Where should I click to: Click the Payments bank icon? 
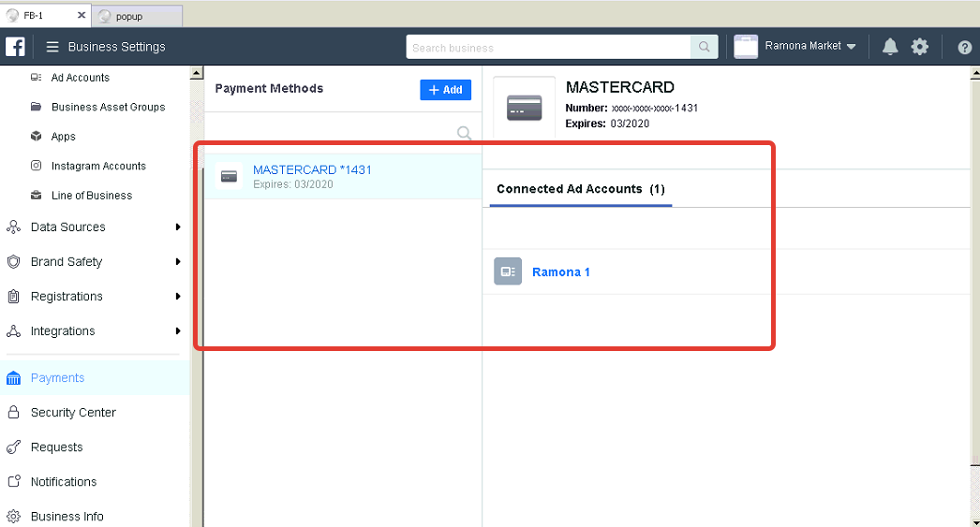point(13,378)
